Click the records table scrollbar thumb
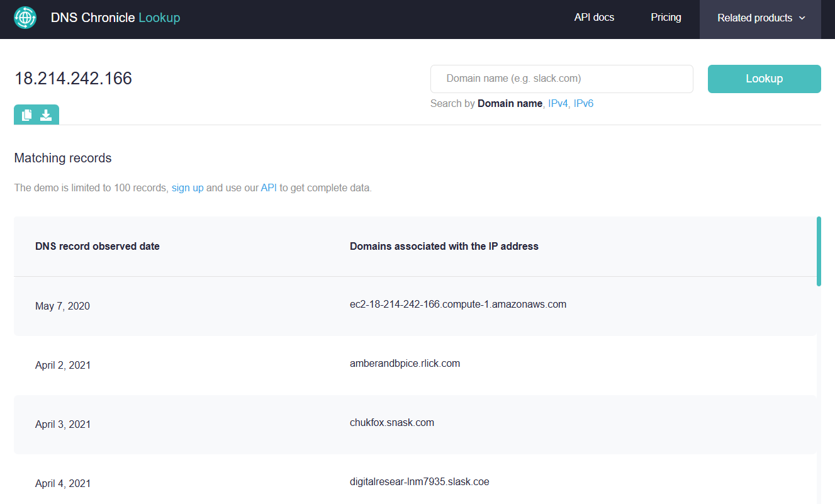The width and height of the screenshot is (835, 504). tap(819, 251)
